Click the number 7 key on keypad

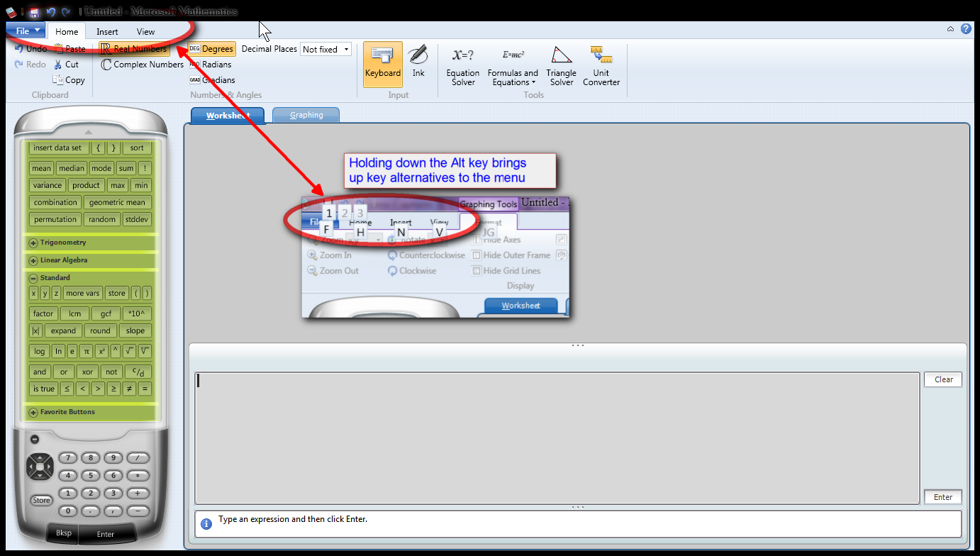pos(68,458)
